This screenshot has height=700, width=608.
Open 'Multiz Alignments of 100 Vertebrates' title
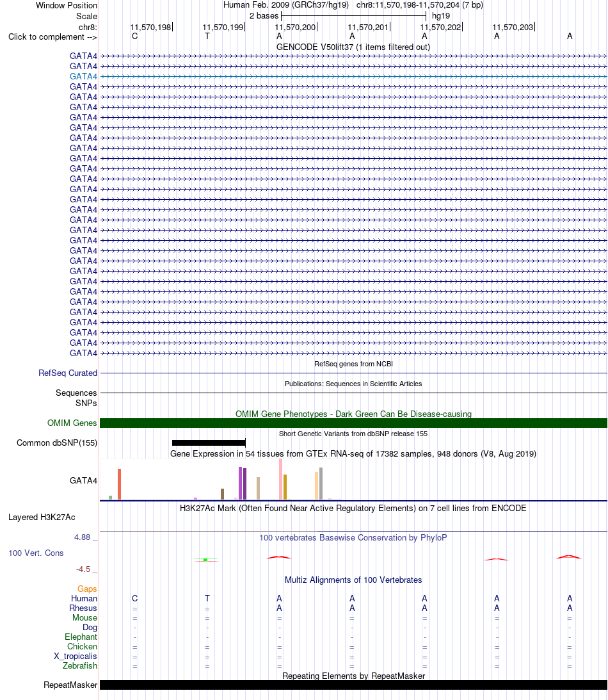[353, 580]
